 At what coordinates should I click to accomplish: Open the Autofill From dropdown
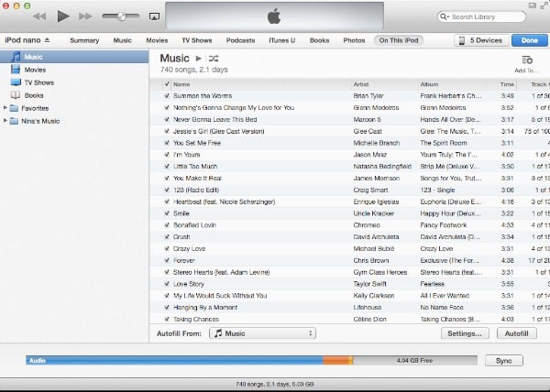click(262, 334)
